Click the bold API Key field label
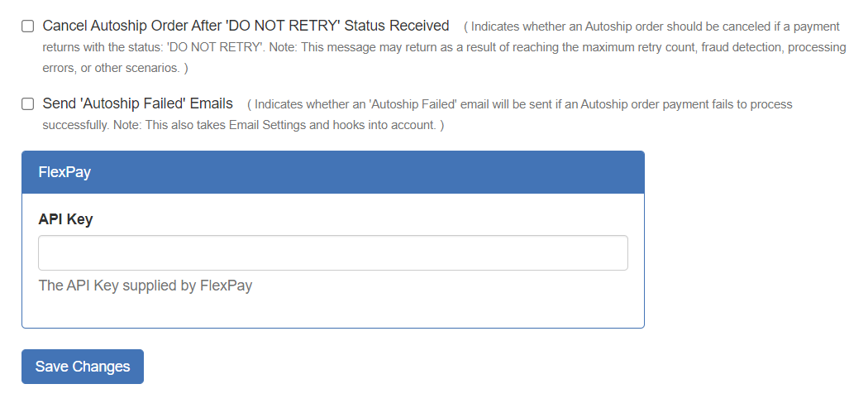 click(65, 219)
